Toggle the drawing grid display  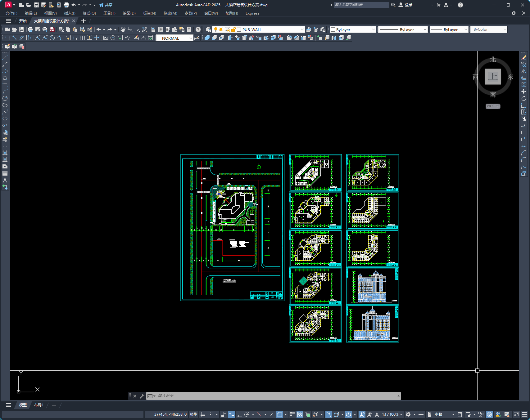point(203,414)
